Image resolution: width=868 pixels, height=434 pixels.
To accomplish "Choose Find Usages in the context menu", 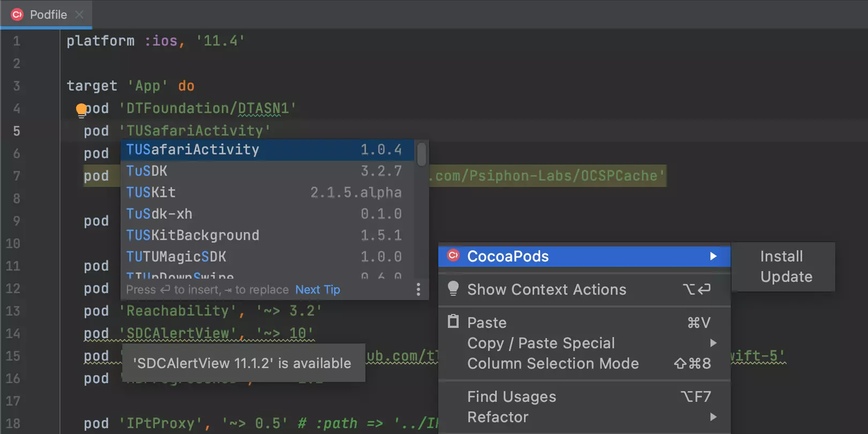I will click(511, 396).
